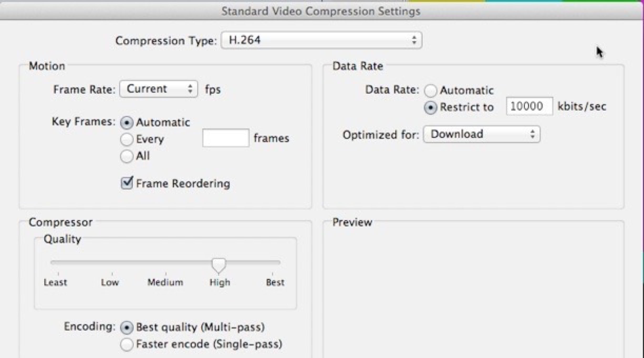Select the All key frames option
Image resolution: width=644 pixels, height=358 pixels.
(127, 156)
